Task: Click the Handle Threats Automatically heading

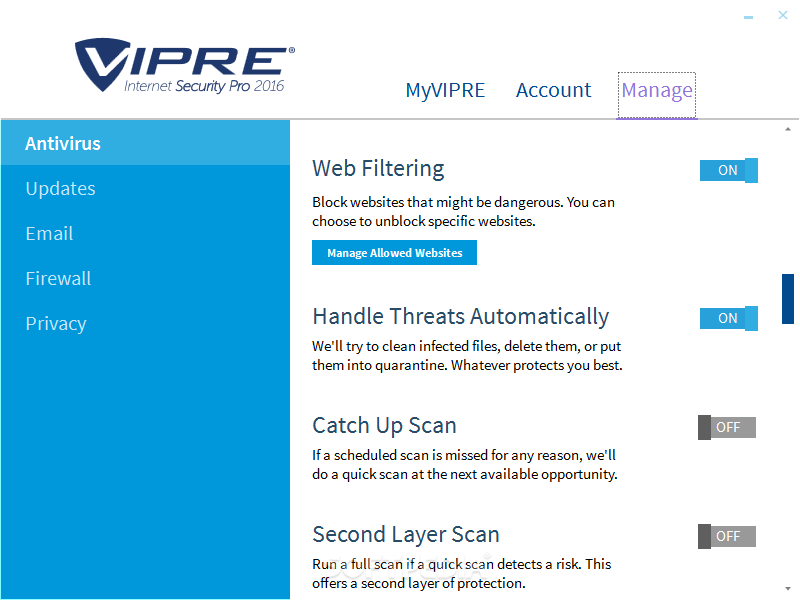Action: (x=461, y=317)
